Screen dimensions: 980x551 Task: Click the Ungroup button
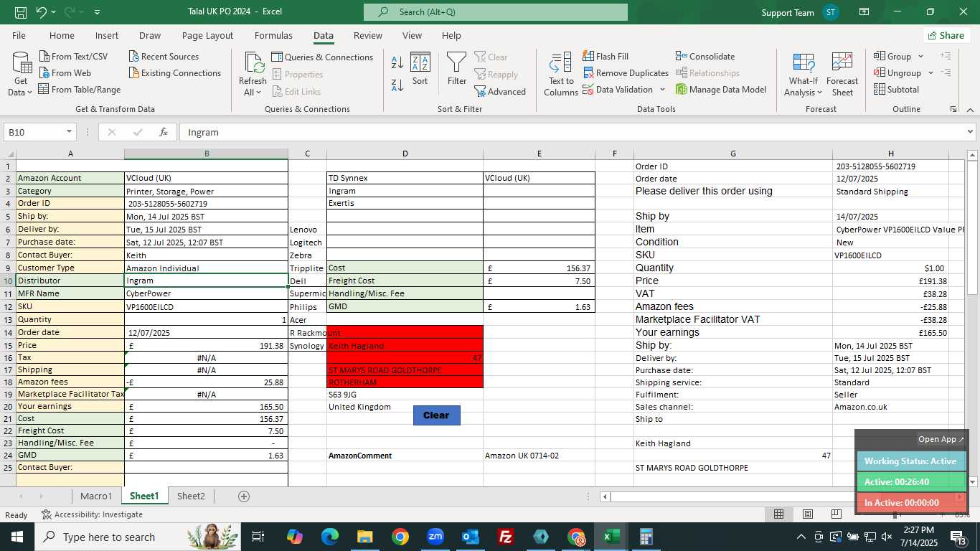coord(897,73)
